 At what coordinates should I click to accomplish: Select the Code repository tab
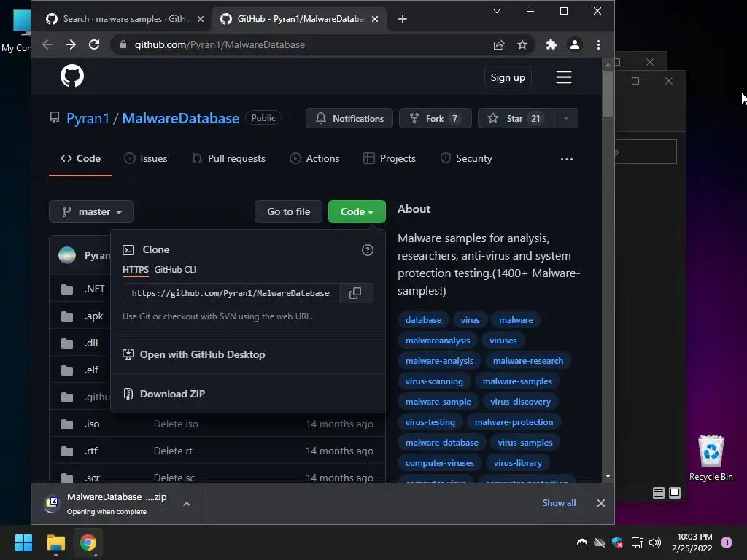tap(80, 158)
